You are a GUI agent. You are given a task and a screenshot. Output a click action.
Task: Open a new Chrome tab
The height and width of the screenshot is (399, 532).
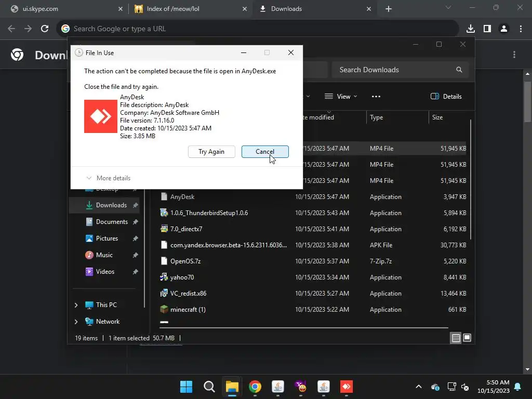coord(389,9)
